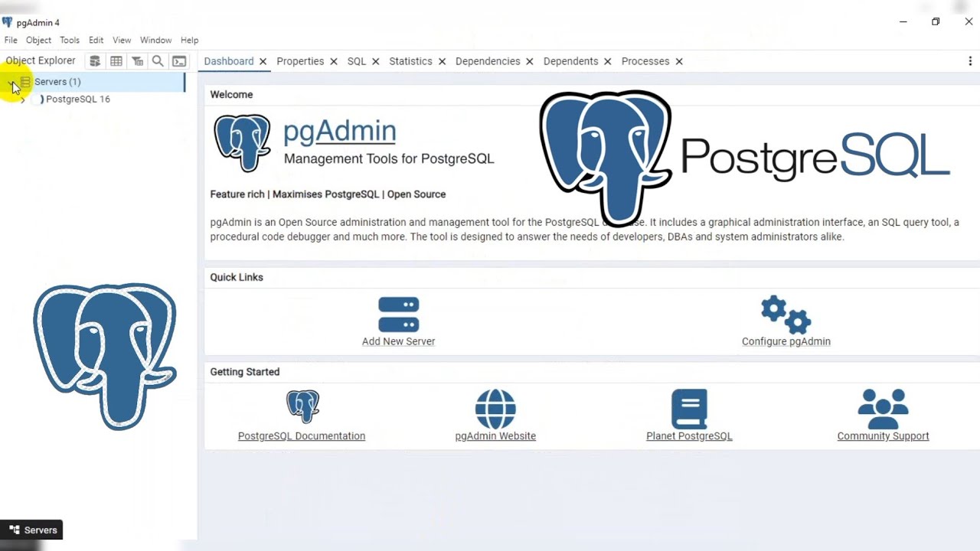
Task: Click the Community Support people icon
Action: point(883,409)
